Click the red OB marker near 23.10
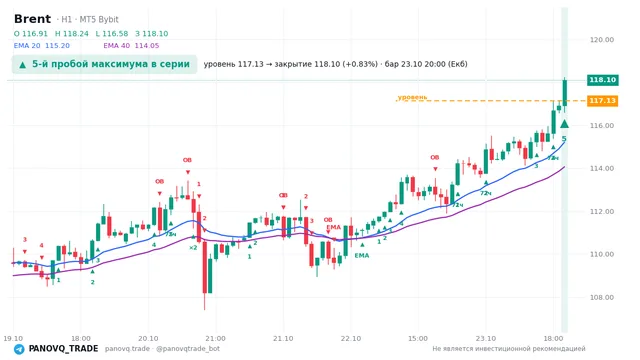 [x=435, y=157]
